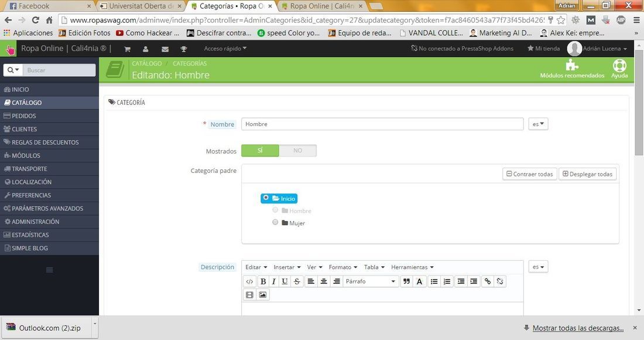Apply italic formatting in description editor
644x340 pixels.
(x=273, y=281)
